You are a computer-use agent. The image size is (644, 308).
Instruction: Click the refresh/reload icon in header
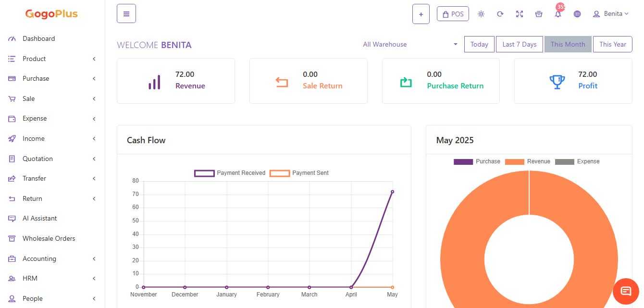click(500, 14)
